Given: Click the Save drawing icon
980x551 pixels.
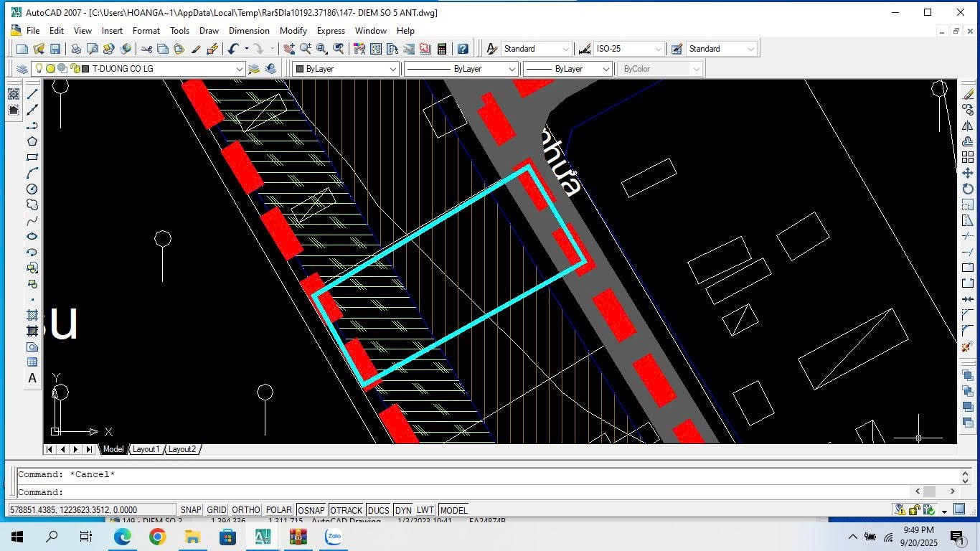Looking at the screenshot, I should 55,49.
